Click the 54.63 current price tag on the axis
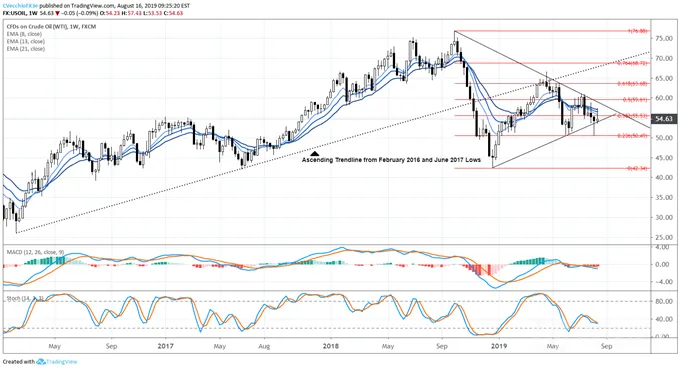The width and height of the screenshot is (680, 369). tap(664, 119)
